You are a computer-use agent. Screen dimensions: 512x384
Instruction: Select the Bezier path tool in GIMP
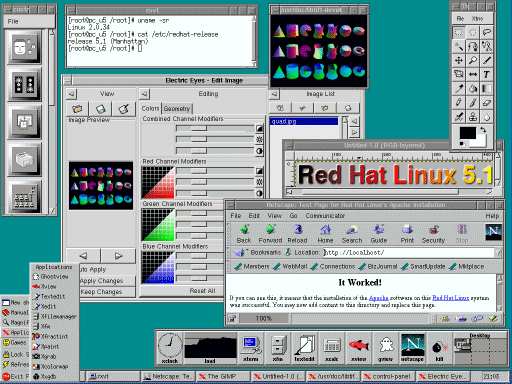pyautogui.click(x=473, y=46)
